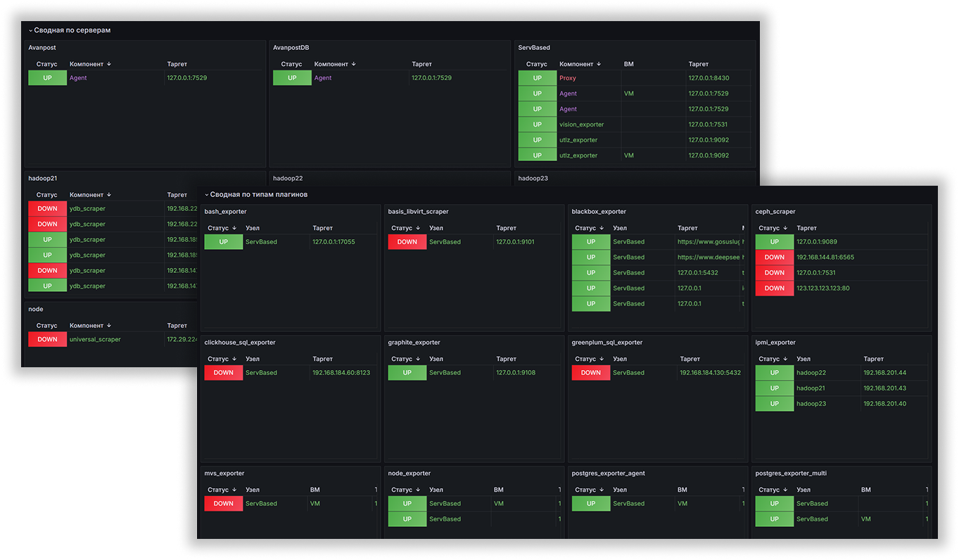Image resolution: width=959 pixels, height=560 pixels.
Task: Open the universal_scraper link in node panel
Action: coord(95,340)
